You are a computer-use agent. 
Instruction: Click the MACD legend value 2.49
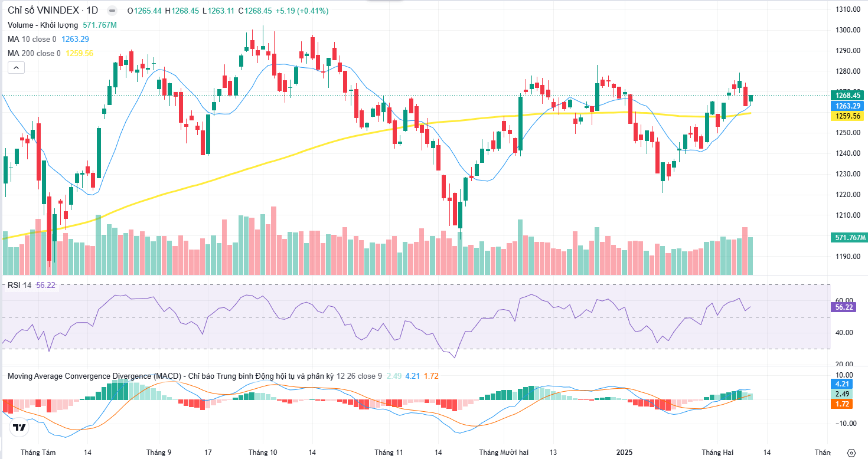[394, 376]
